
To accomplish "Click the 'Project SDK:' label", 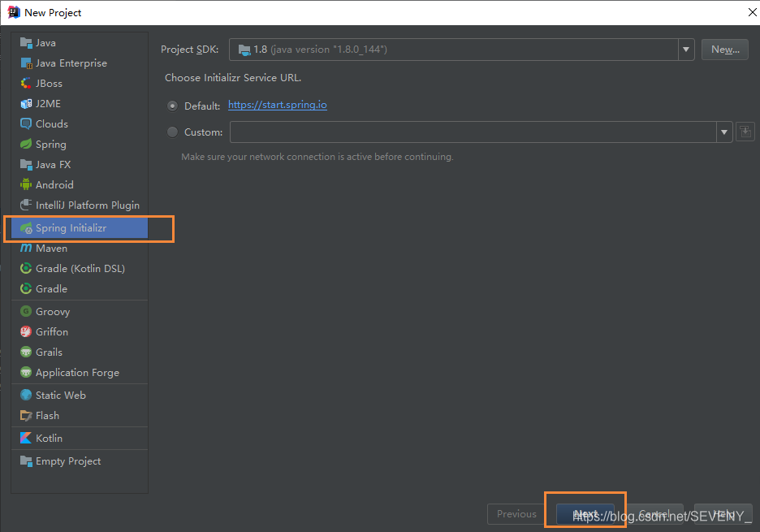I will [x=189, y=50].
